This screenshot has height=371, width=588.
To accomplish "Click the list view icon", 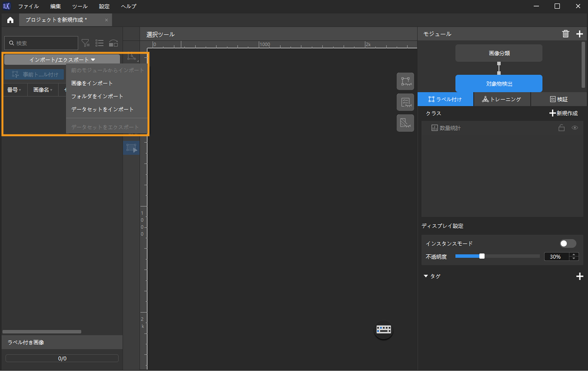I will click(99, 43).
